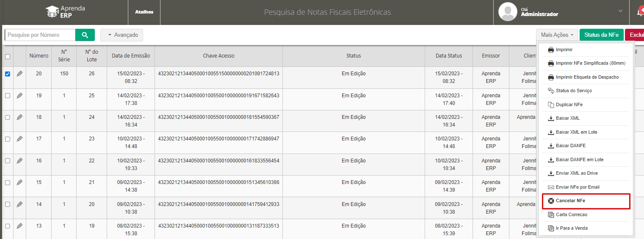
Task: Click the administrator avatar picture
Action: coord(508,12)
